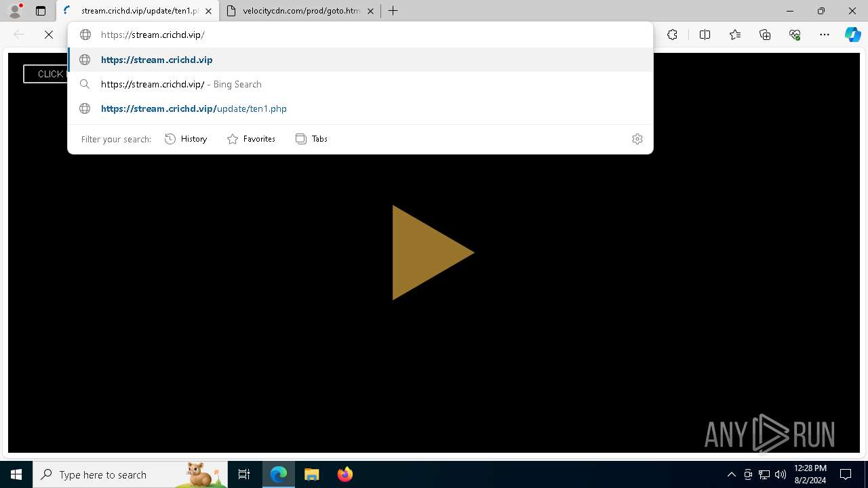
Task: Filter suggestions by Tabs
Action: click(312, 139)
